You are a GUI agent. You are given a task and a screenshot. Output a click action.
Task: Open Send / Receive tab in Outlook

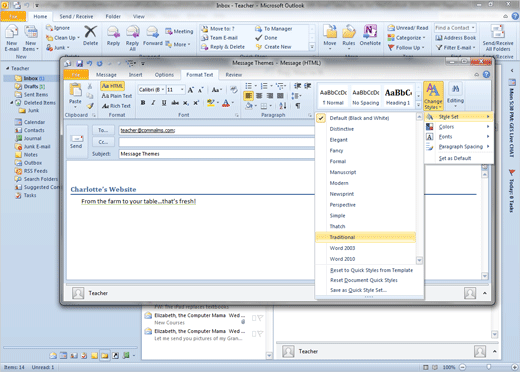(76, 16)
